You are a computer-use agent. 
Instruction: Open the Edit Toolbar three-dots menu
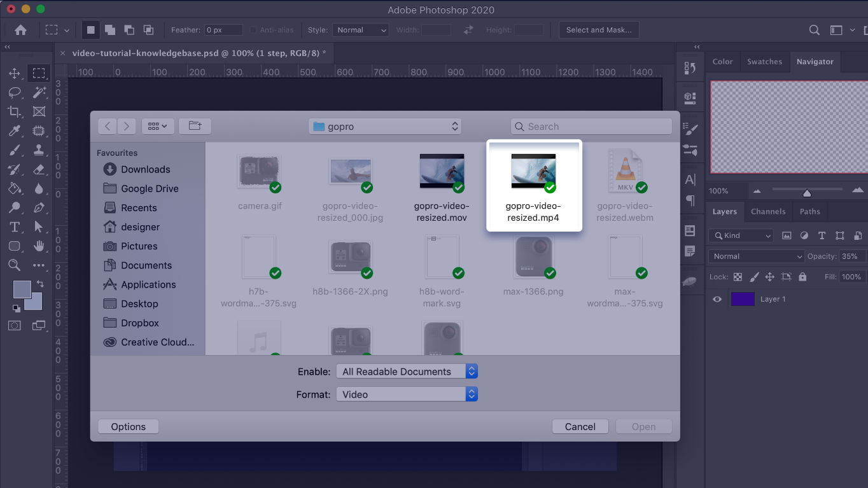click(x=39, y=265)
